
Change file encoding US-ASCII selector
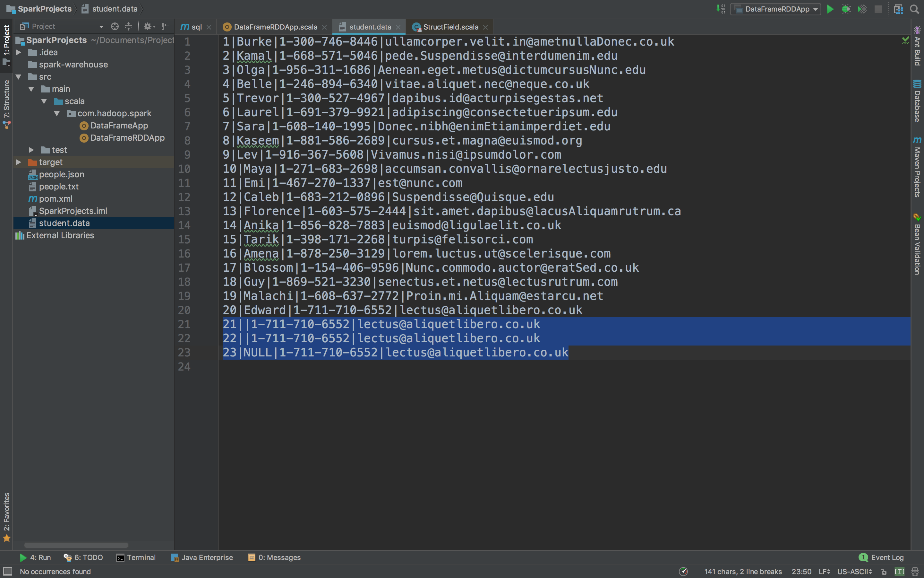(854, 572)
